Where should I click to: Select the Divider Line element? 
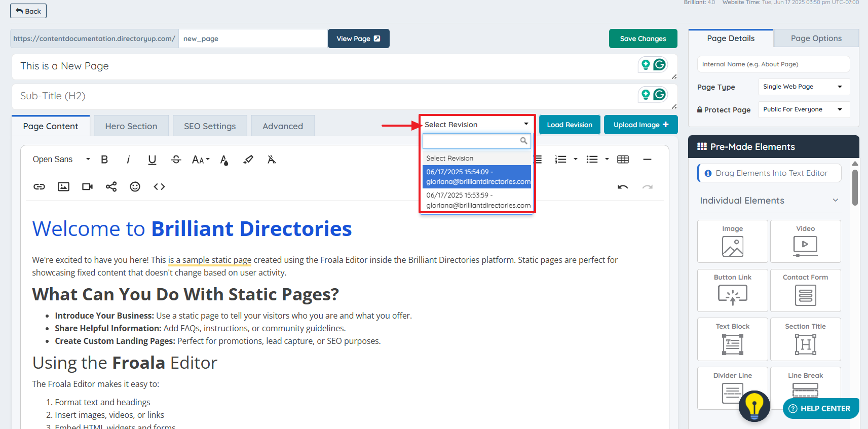(733, 388)
